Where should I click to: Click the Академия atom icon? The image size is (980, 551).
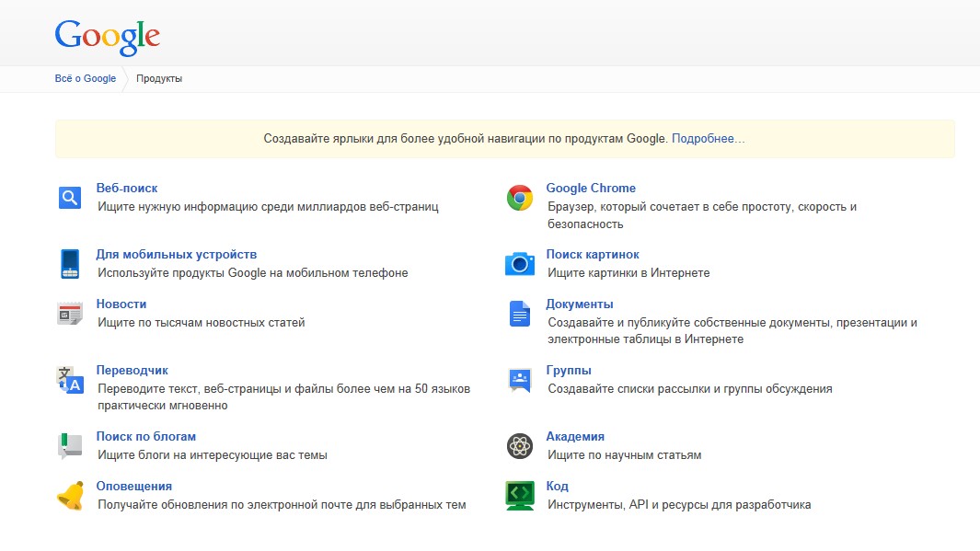pyautogui.click(x=520, y=446)
